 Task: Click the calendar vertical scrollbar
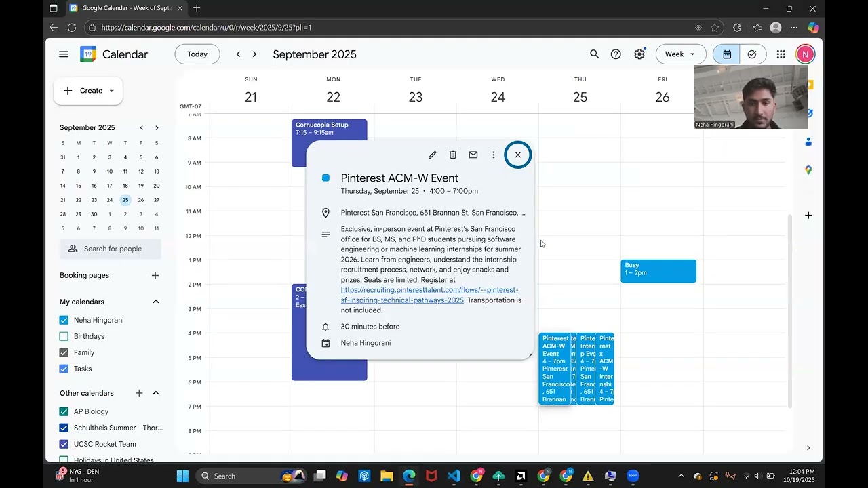[x=789, y=310]
